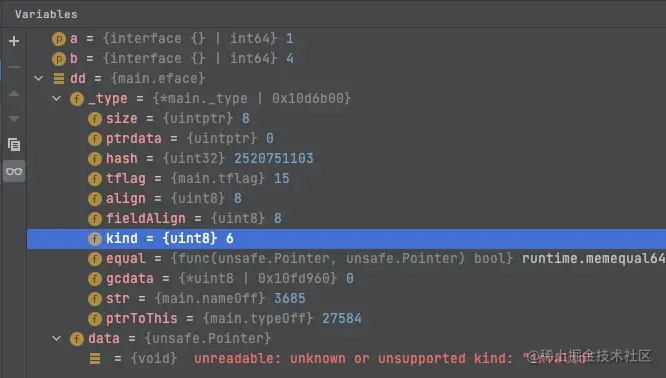Click the Remove Watch minus icon
This screenshot has width=666, height=378.
(14, 67)
